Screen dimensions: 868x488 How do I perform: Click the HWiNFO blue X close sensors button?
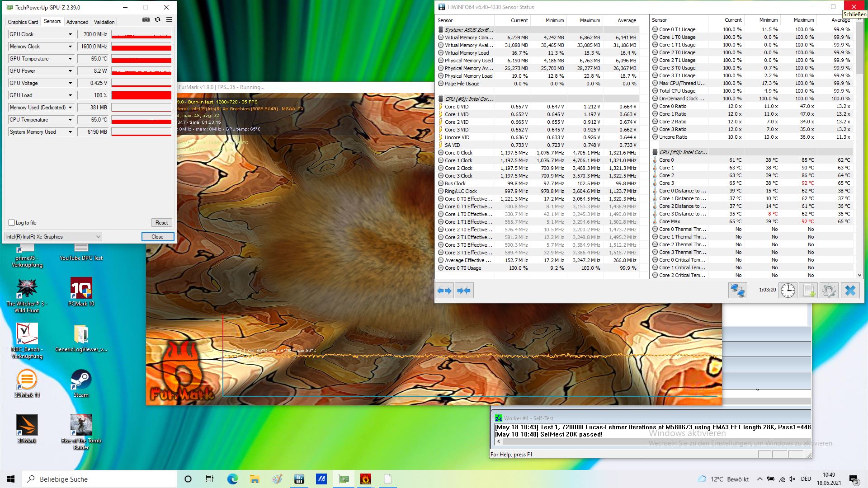[x=850, y=290]
